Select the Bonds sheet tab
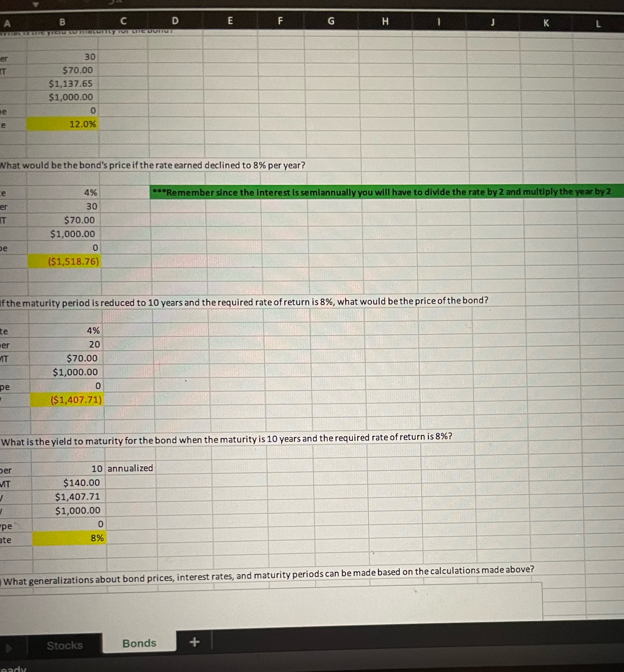The height and width of the screenshot is (672, 624). click(139, 643)
